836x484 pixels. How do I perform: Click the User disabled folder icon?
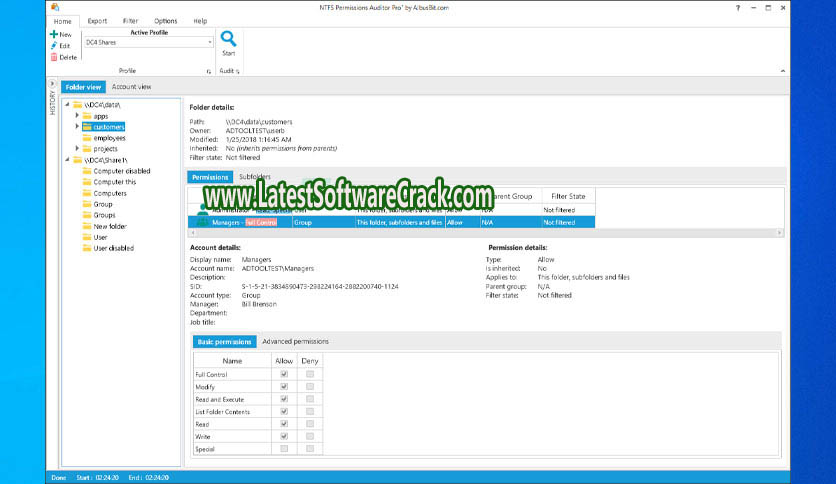87,248
